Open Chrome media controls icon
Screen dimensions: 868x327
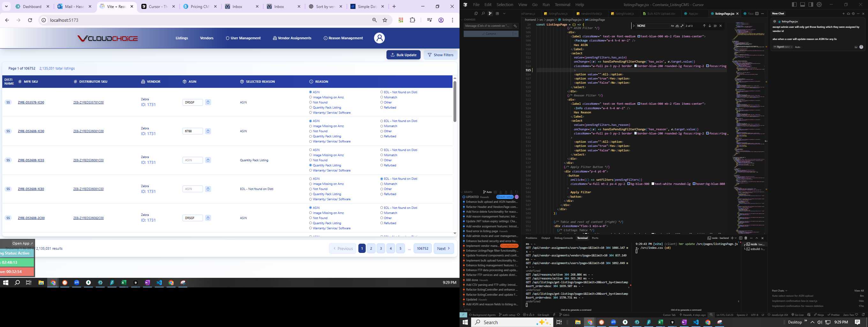429,20
